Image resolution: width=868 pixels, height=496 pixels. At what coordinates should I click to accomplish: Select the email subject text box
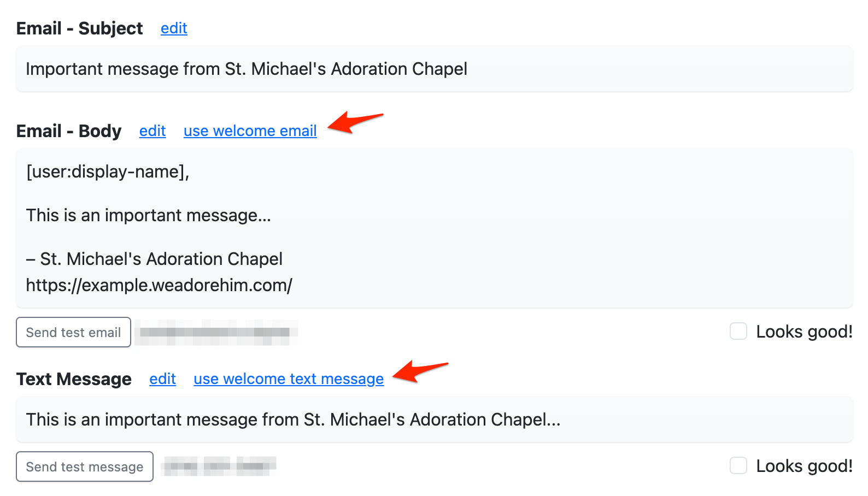[434, 69]
